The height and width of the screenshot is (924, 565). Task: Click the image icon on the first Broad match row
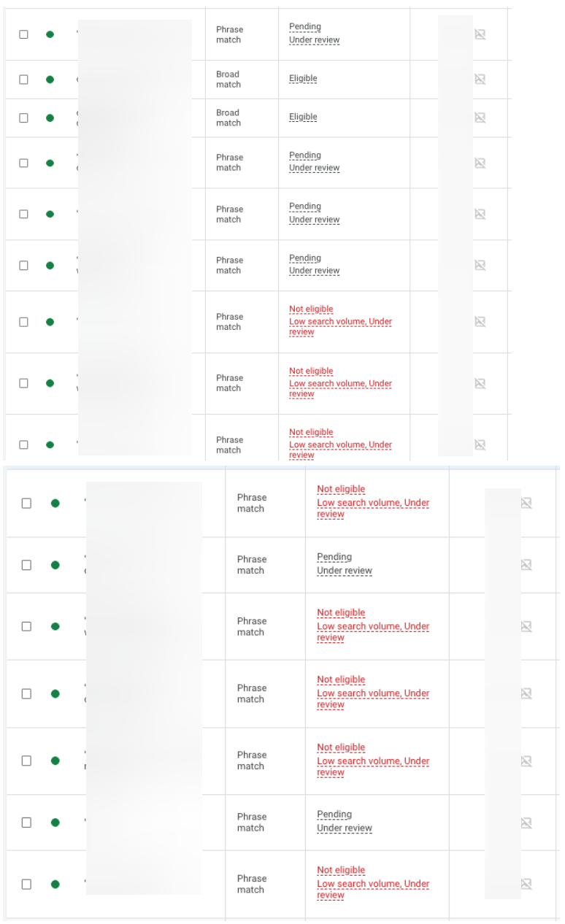(480, 79)
